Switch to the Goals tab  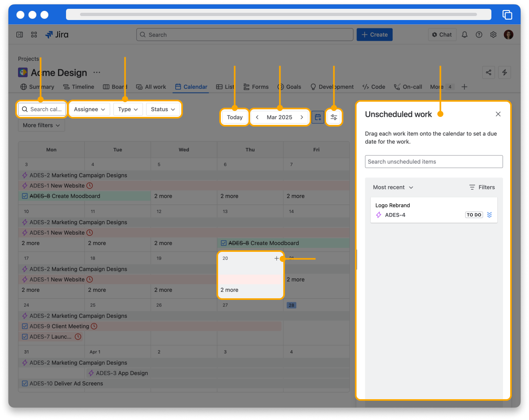click(x=289, y=87)
